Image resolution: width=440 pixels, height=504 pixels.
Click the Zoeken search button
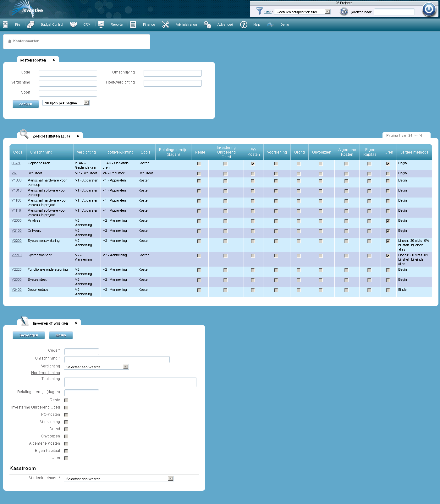pyautogui.click(x=26, y=104)
